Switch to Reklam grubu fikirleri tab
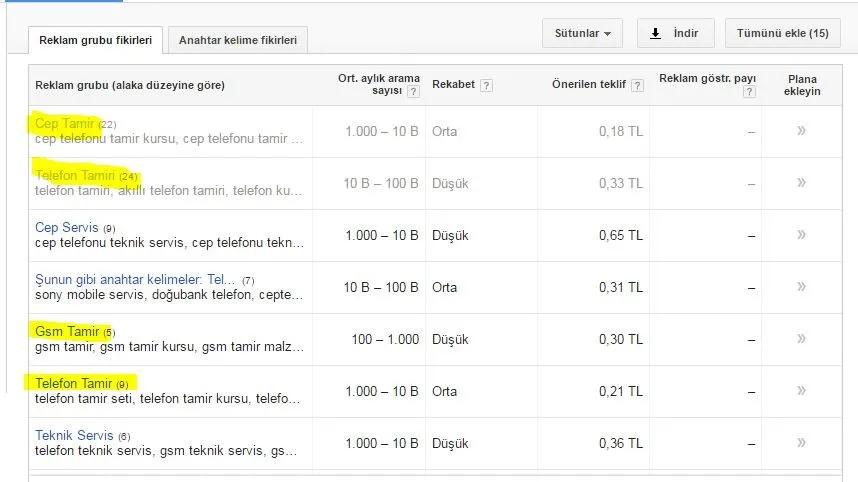 (95, 40)
